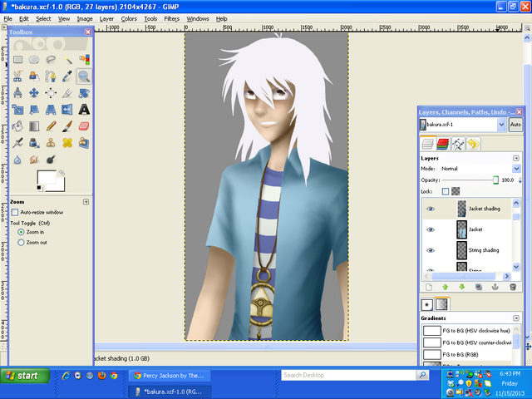
Task: Select the Ink tool
Action: [x=34, y=143]
